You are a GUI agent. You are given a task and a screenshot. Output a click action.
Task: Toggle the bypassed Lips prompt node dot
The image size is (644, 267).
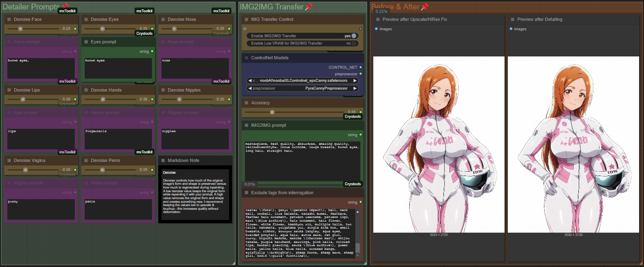[9, 112]
